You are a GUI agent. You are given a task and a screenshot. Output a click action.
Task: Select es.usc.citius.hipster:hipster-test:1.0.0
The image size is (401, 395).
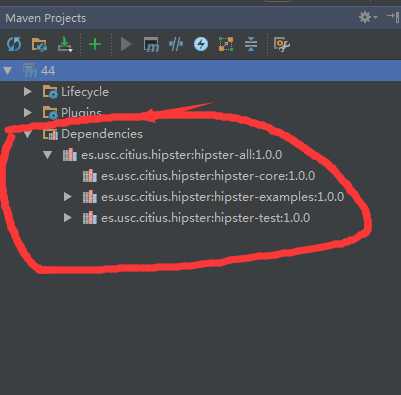(206, 218)
